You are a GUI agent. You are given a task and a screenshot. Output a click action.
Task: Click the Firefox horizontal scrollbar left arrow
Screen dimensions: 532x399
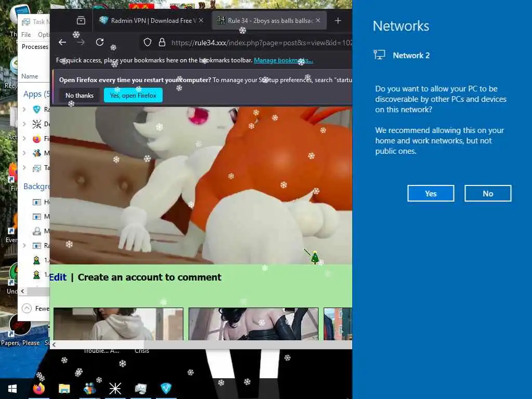click(x=54, y=345)
